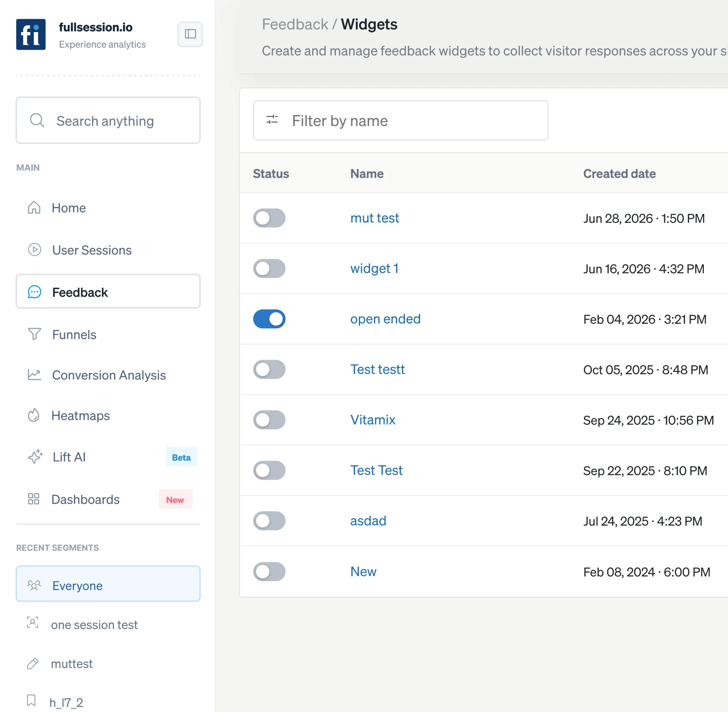728x712 pixels.
Task: Focus the Filter by name field
Action: click(401, 120)
